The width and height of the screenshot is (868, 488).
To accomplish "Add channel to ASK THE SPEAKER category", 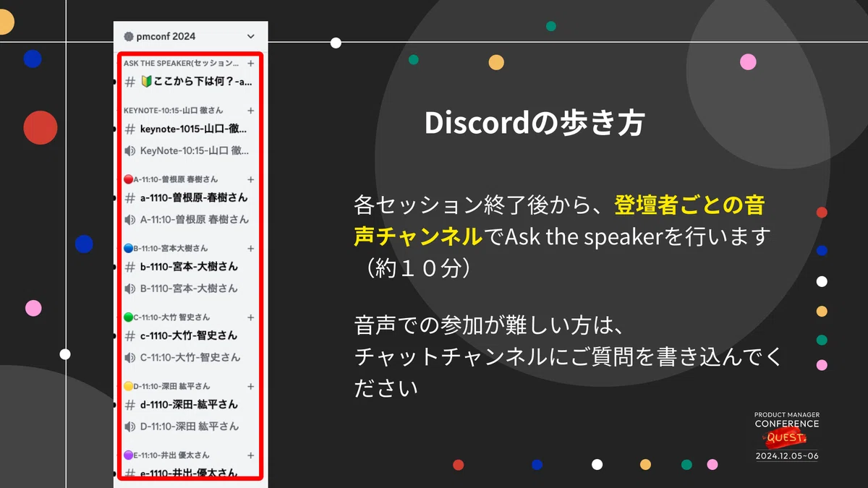I will [250, 64].
